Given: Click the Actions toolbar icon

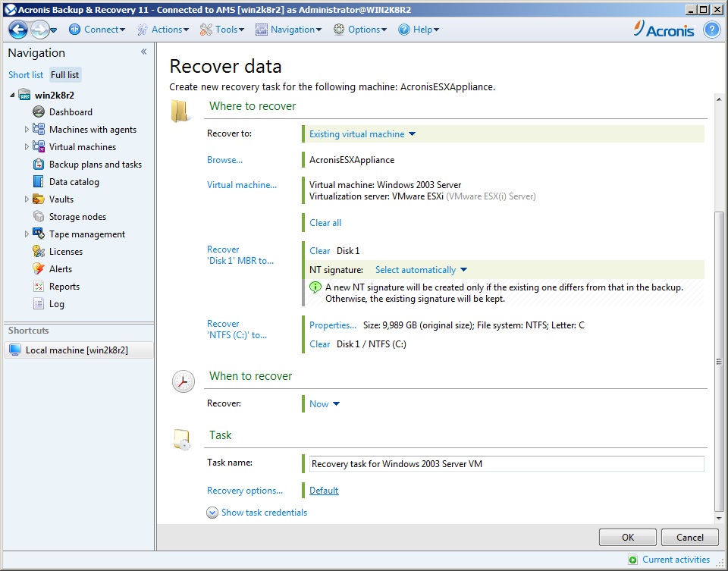Looking at the screenshot, I should click(x=142, y=30).
